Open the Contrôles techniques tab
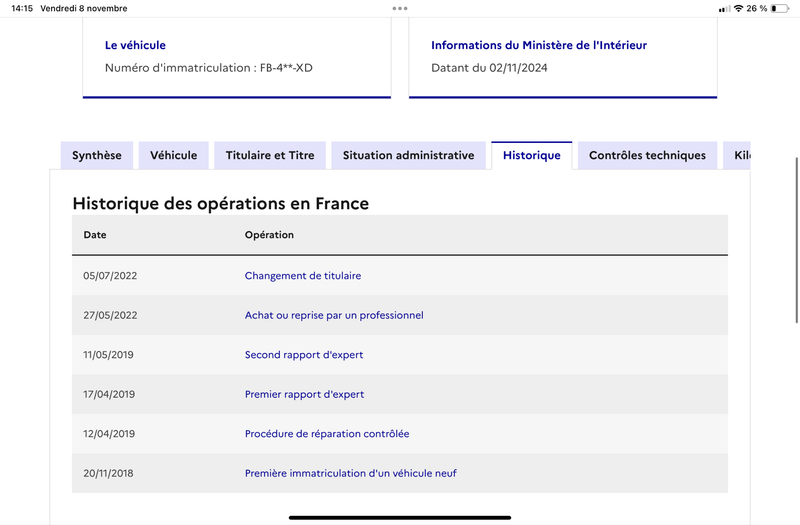 click(x=647, y=155)
